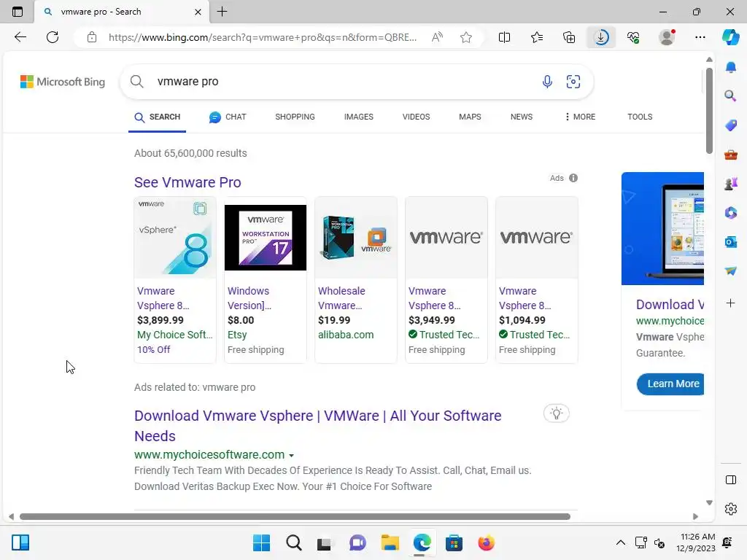Viewport: 747px width, 560px height.
Task: Click the Etsy seller name
Action: [x=237, y=335]
